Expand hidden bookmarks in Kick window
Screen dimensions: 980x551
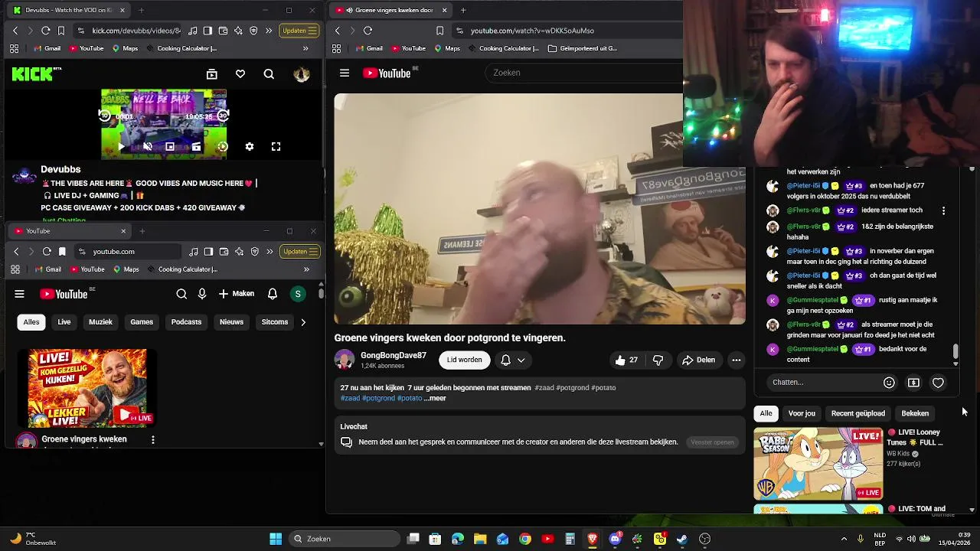[305, 48]
